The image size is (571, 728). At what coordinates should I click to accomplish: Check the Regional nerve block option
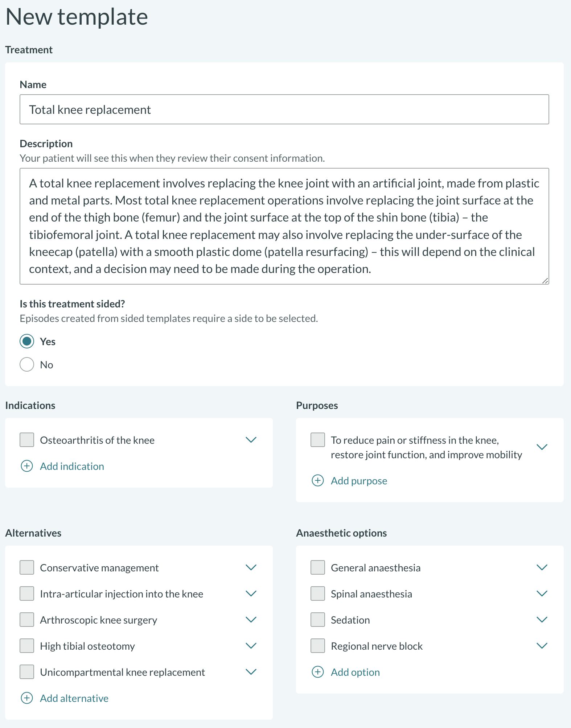pyautogui.click(x=317, y=646)
